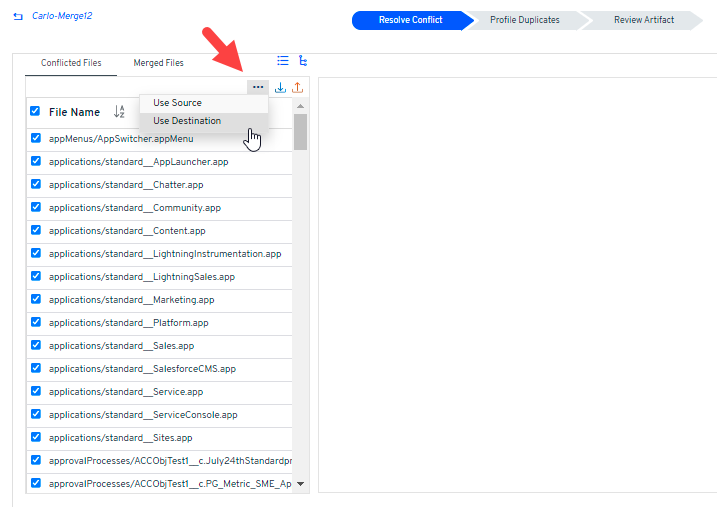Switch to the Merged Files tab
The width and height of the screenshot is (717, 507).
(x=158, y=63)
